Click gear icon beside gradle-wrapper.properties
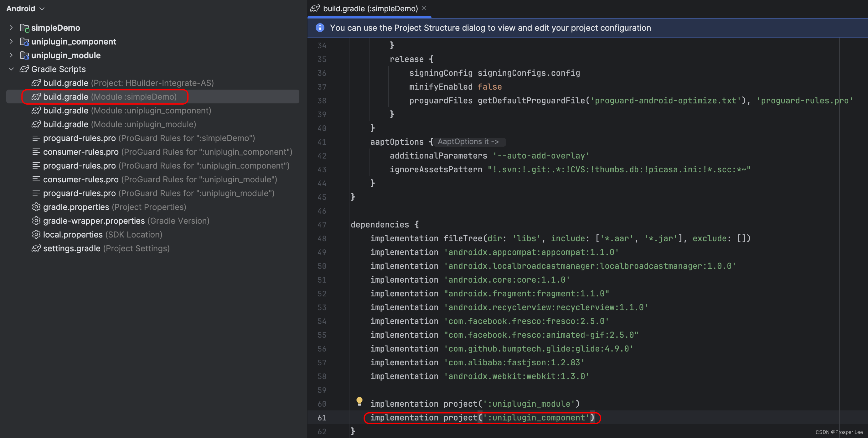868x438 pixels. (36, 221)
